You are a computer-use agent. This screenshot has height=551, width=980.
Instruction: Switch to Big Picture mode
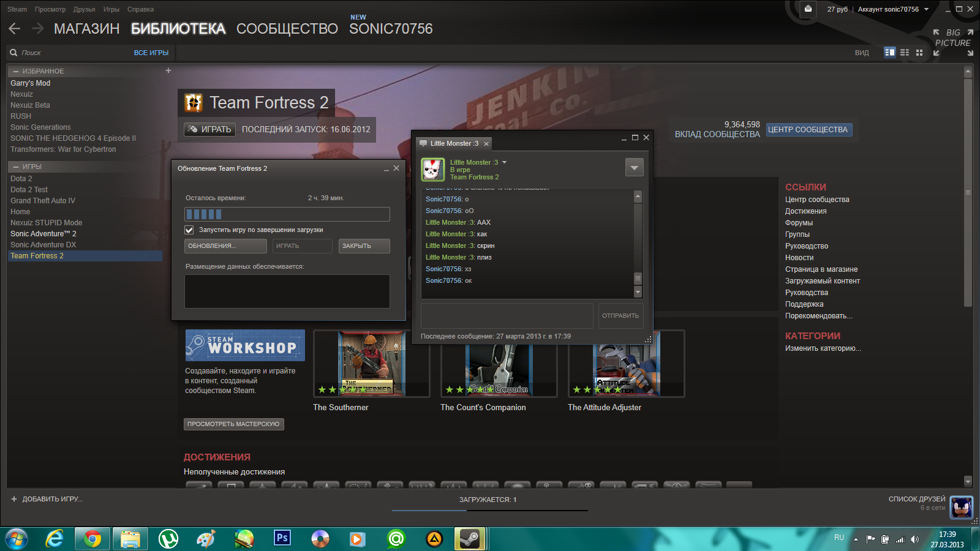click(x=953, y=43)
